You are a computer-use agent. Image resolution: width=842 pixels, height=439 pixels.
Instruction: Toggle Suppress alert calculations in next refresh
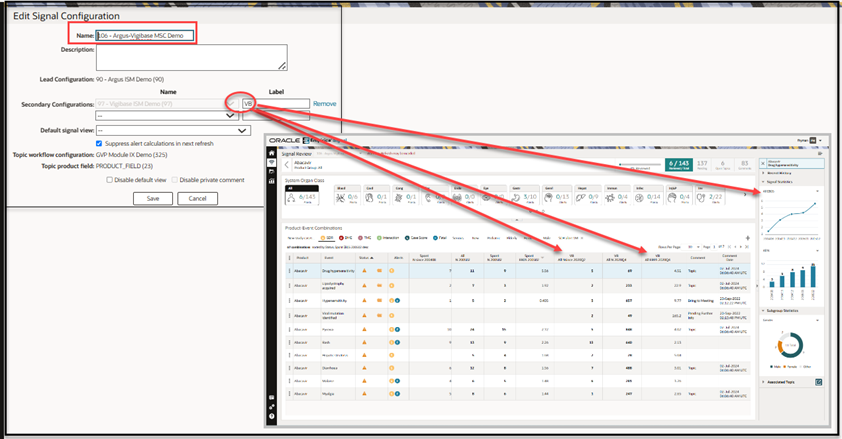[x=99, y=143]
